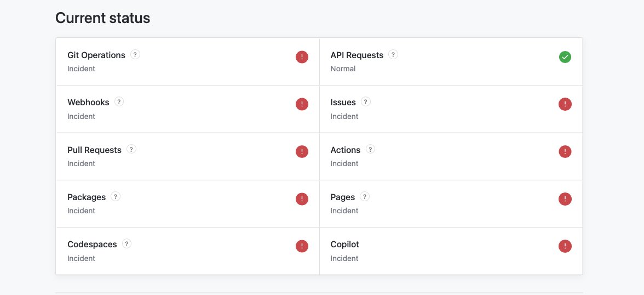Click the Incident status under Codespaces
Screen dimensions: 644x295
click(81, 258)
